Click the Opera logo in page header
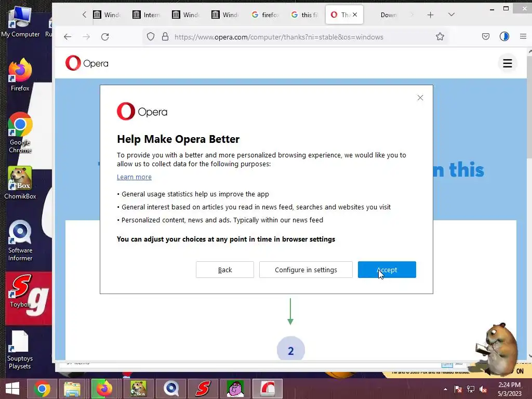 [87, 63]
